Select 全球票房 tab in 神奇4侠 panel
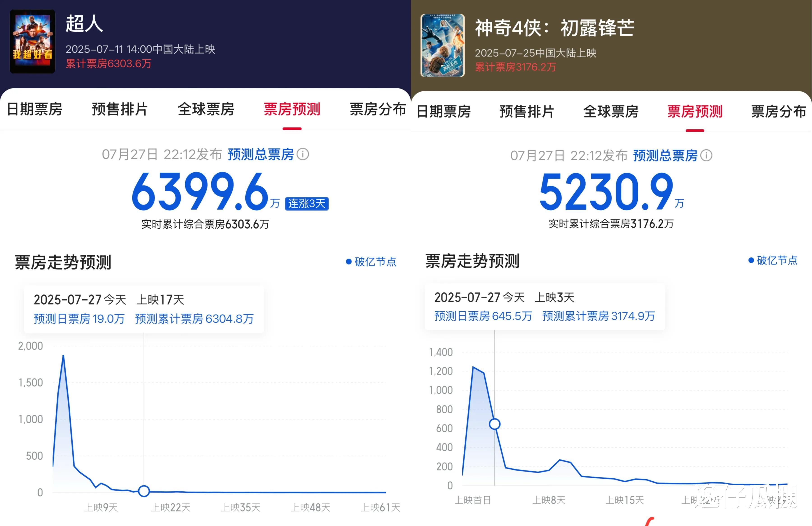This screenshot has height=526, width=812. point(611,112)
